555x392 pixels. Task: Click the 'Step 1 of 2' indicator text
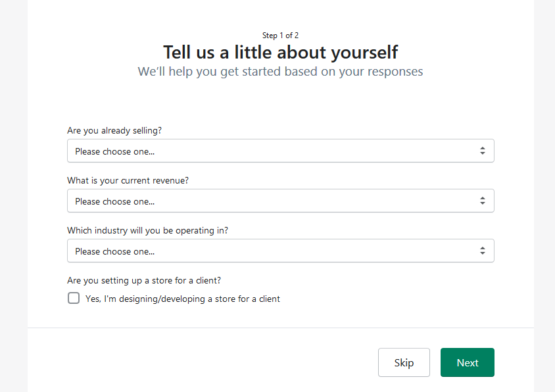pos(280,36)
